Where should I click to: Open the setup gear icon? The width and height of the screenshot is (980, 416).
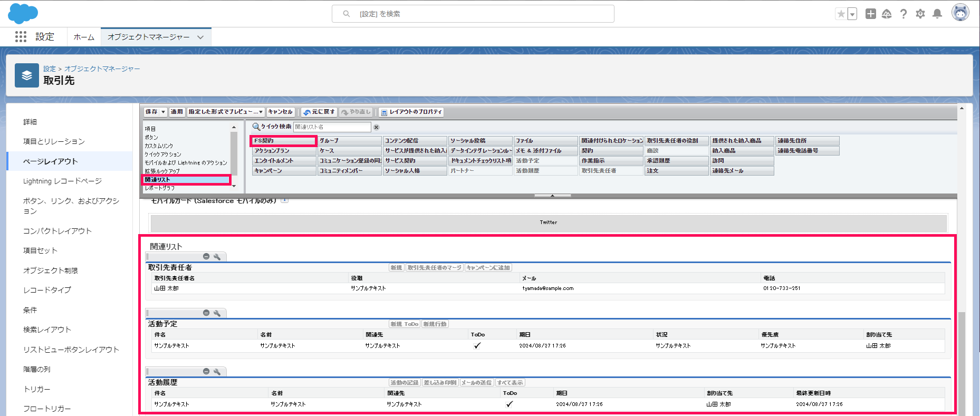pos(920,14)
